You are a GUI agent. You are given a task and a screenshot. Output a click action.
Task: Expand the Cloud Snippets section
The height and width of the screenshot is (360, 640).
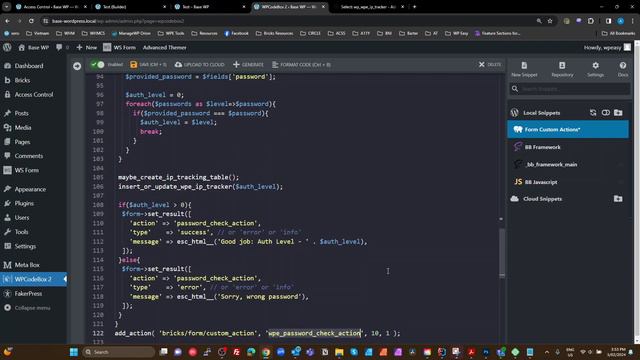pyautogui.click(x=542, y=199)
